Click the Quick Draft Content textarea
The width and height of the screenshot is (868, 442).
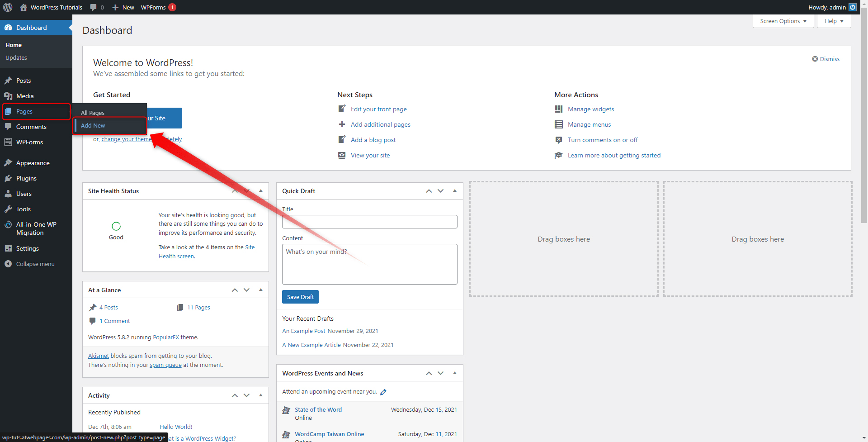(x=369, y=264)
